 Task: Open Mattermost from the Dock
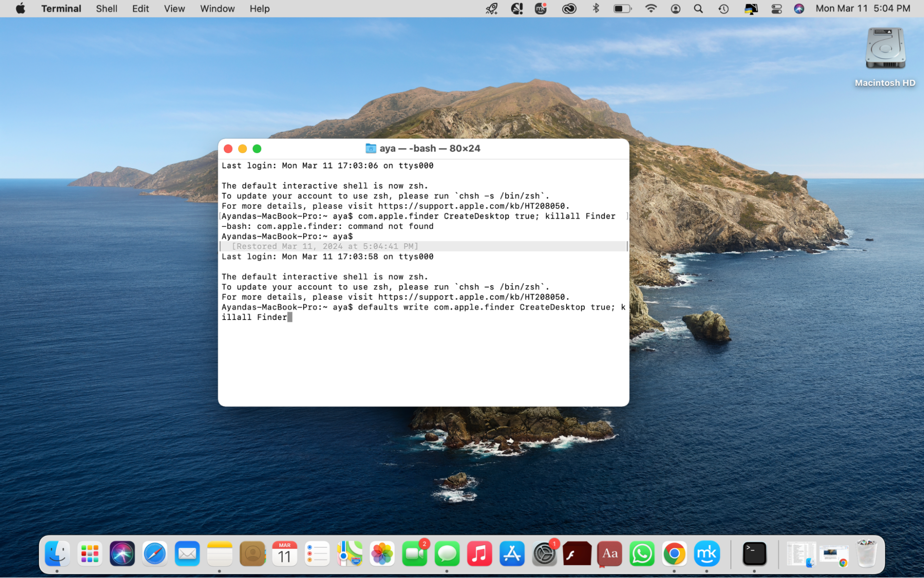[x=707, y=553]
